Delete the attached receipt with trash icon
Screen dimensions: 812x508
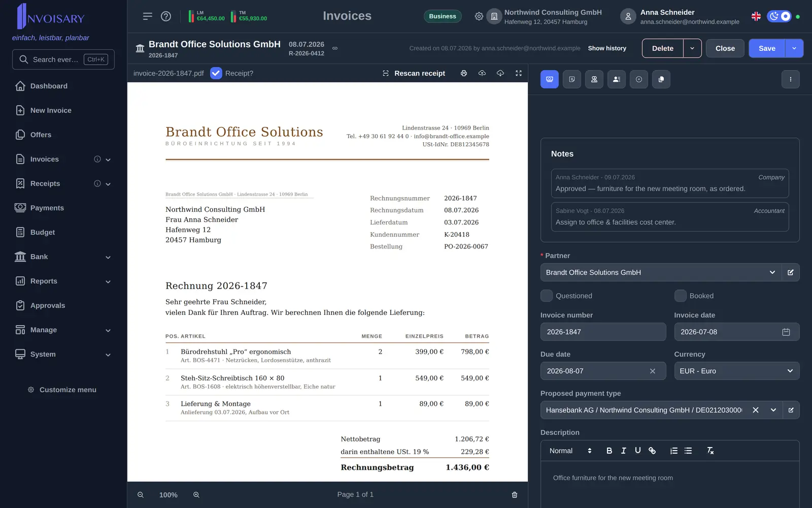point(515,495)
